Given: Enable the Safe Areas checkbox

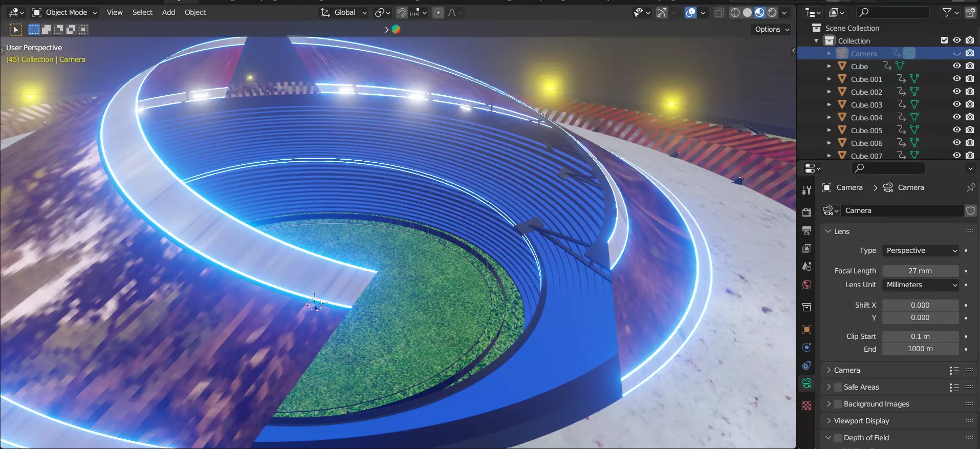Looking at the screenshot, I should pyautogui.click(x=838, y=387).
